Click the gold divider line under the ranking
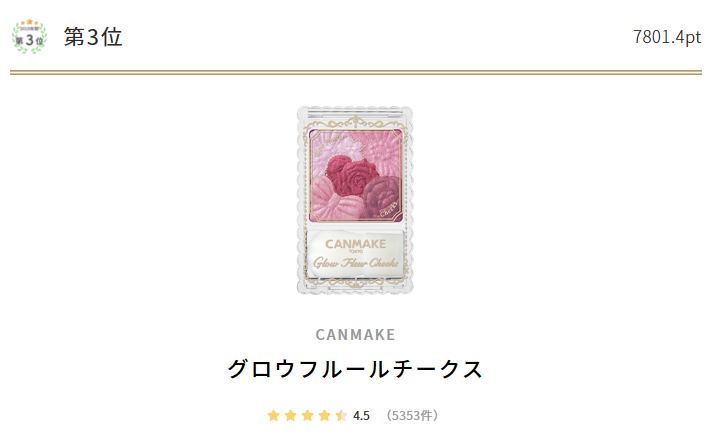Viewport: 709px width, 445px height. 355,72
